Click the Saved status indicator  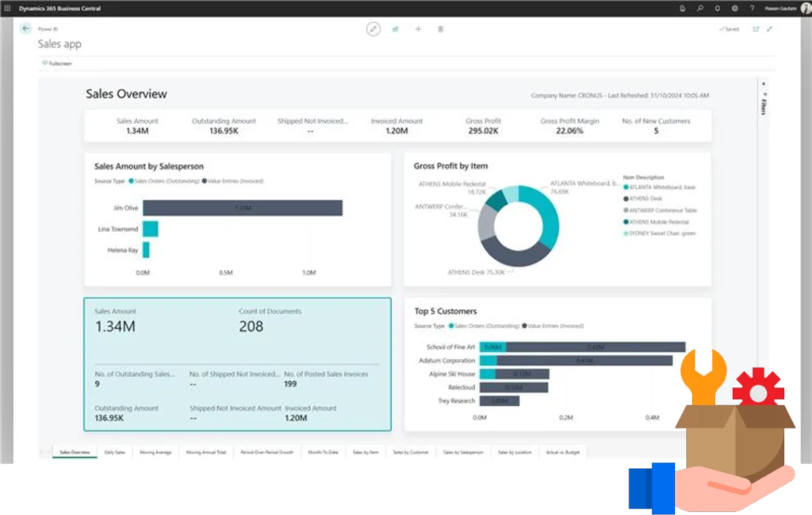click(730, 29)
